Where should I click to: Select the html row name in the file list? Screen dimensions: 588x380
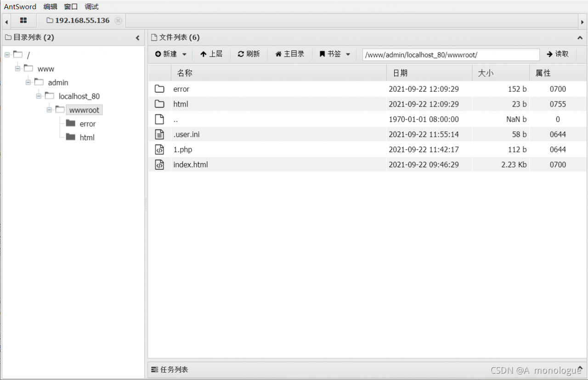(x=181, y=104)
